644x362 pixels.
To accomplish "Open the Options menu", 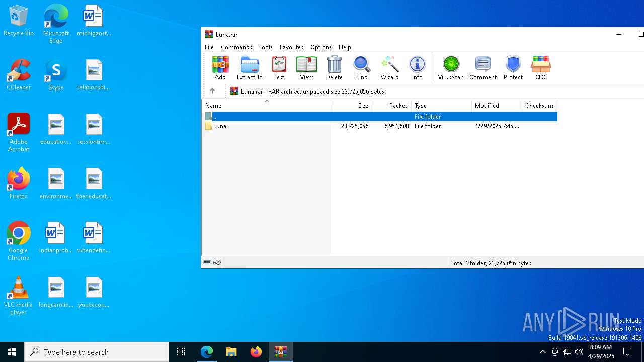I will tap(321, 47).
